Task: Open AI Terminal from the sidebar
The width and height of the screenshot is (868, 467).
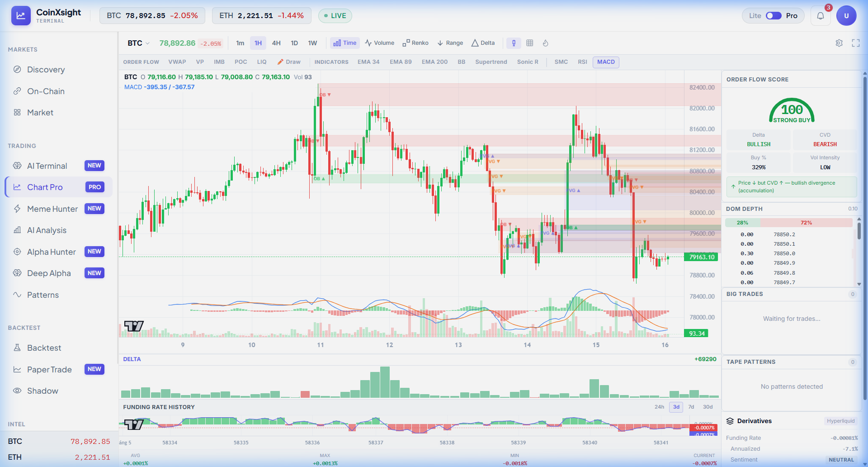Action: (x=59, y=166)
